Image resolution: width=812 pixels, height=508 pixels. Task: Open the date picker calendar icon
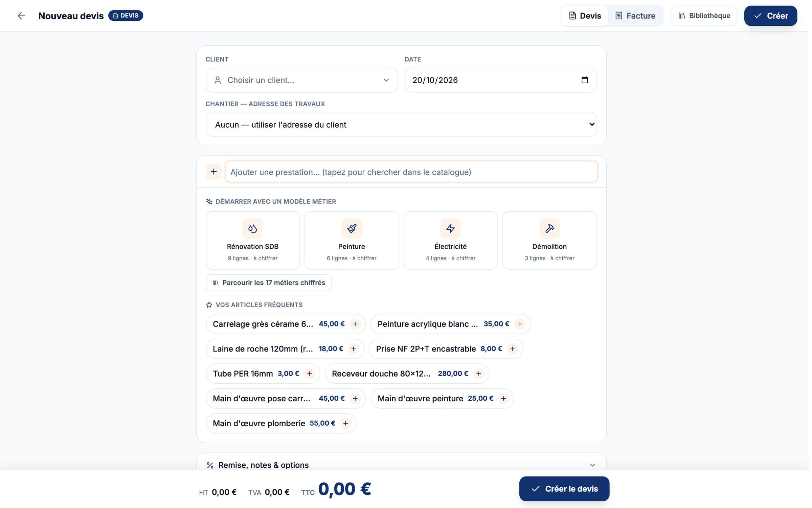[584, 80]
